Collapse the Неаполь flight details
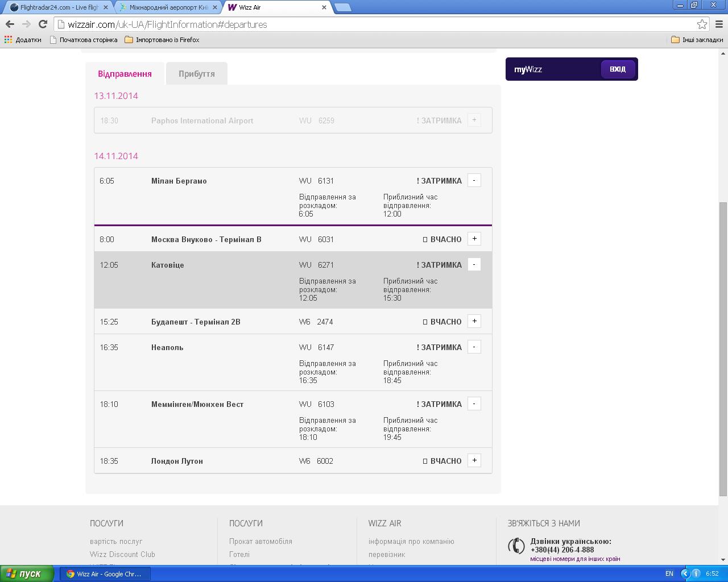 pyautogui.click(x=474, y=347)
